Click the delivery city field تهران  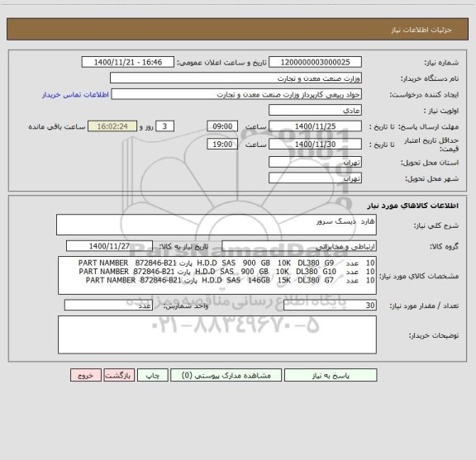315,178
